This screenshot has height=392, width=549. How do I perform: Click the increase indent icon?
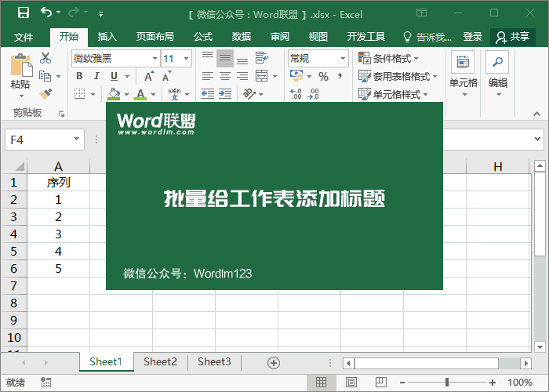(226, 93)
